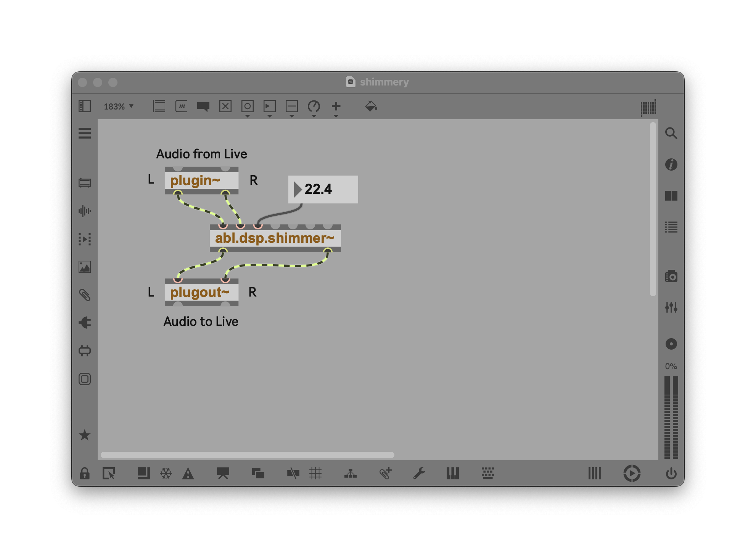Toggle the audio power button
Screen dimensions: 756x558
tap(671, 474)
